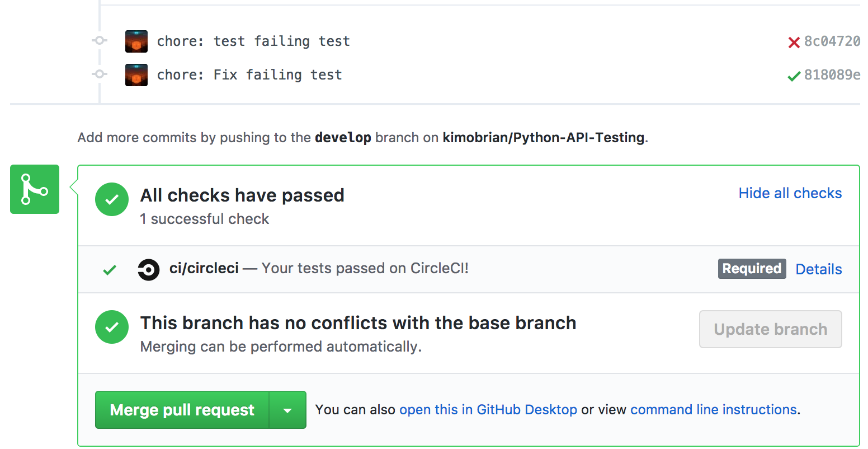The image size is (868, 449).
Task: Click the Required badge on the CircleCI check
Action: (x=752, y=269)
